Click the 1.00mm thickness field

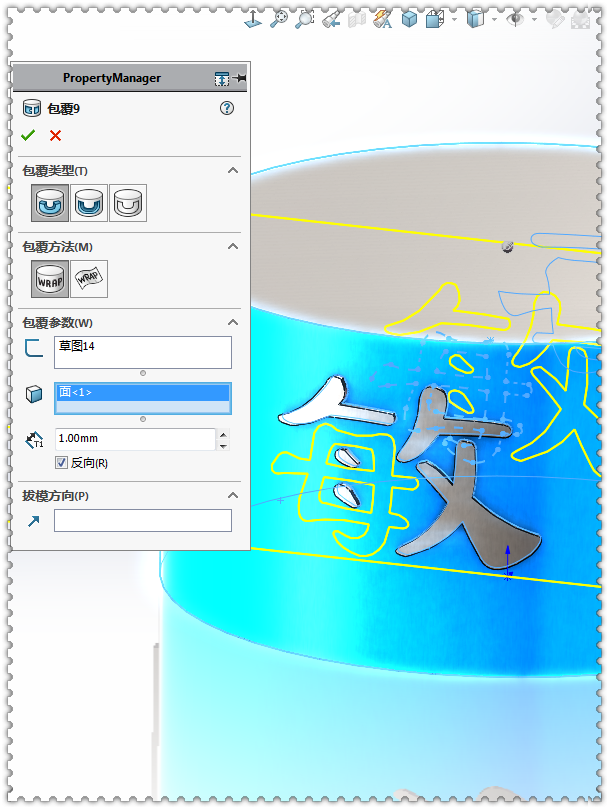click(x=135, y=439)
